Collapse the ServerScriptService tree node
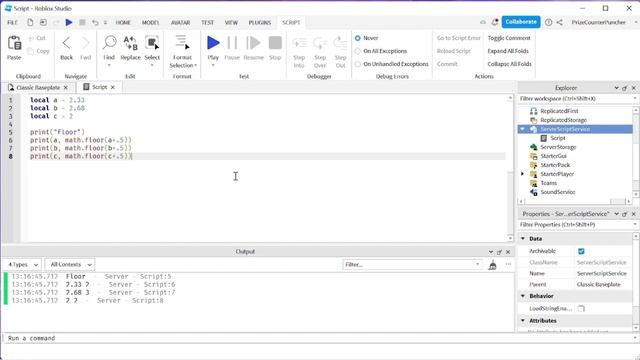Viewport: 640px width, 360px height. pyautogui.click(x=522, y=129)
